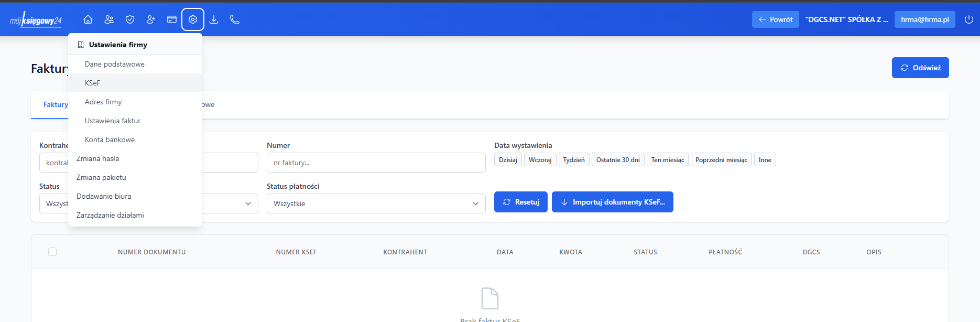Click the download icon in navbar

coord(214,19)
